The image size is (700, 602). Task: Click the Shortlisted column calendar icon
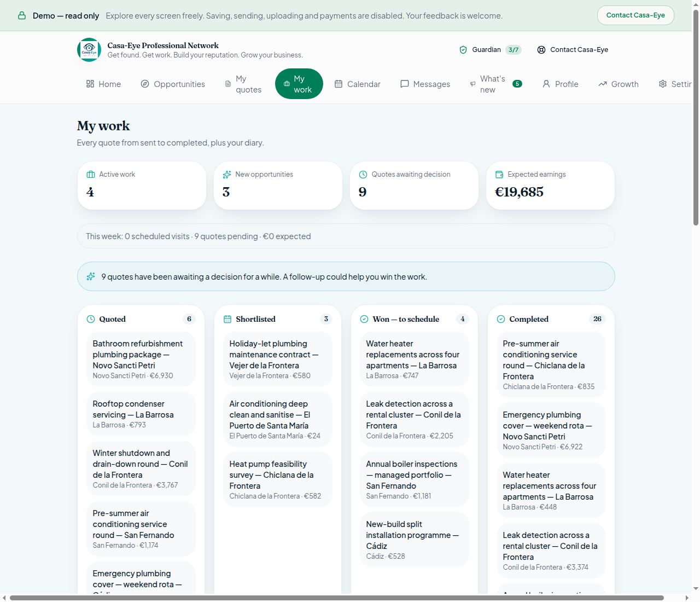pos(227,319)
